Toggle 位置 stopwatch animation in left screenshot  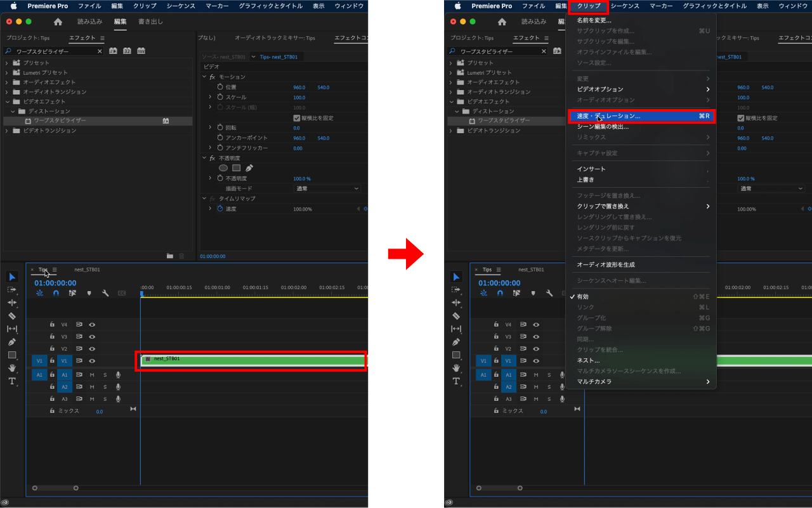click(x=220, y=87)
